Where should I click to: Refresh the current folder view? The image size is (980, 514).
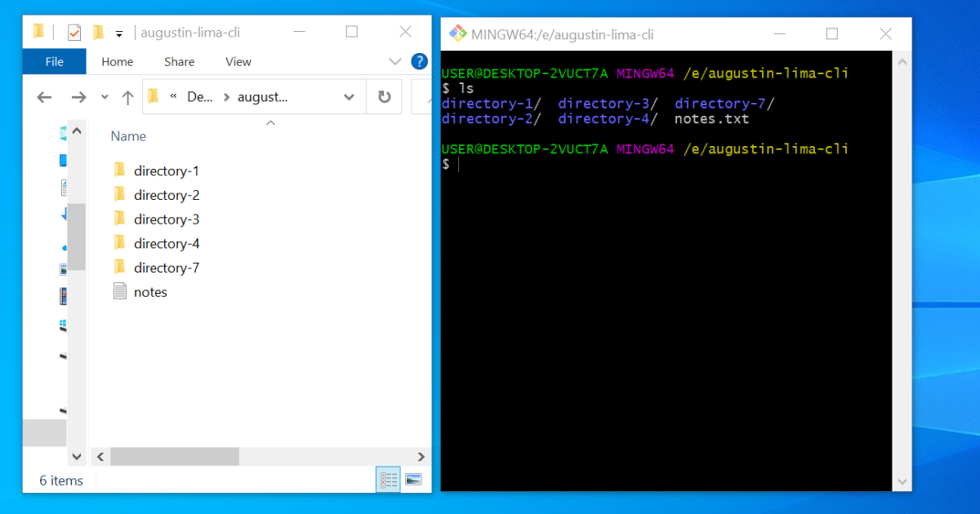384,97
